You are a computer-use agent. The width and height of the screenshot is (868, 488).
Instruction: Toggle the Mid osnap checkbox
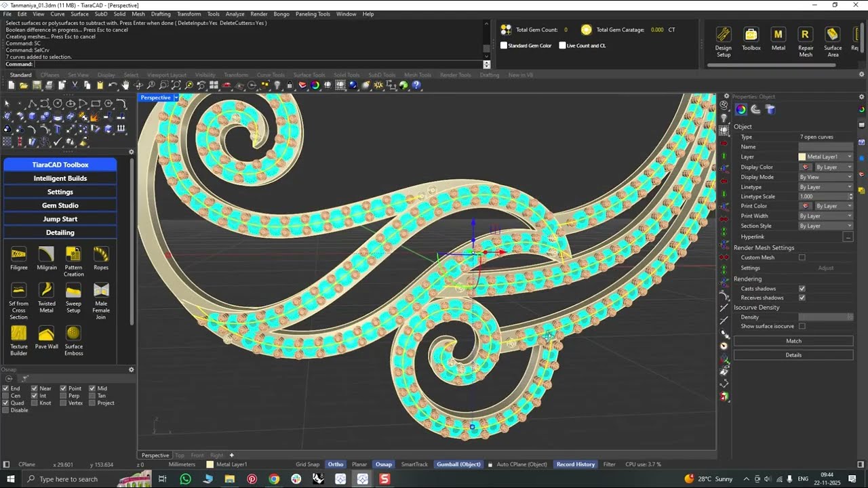92,388
